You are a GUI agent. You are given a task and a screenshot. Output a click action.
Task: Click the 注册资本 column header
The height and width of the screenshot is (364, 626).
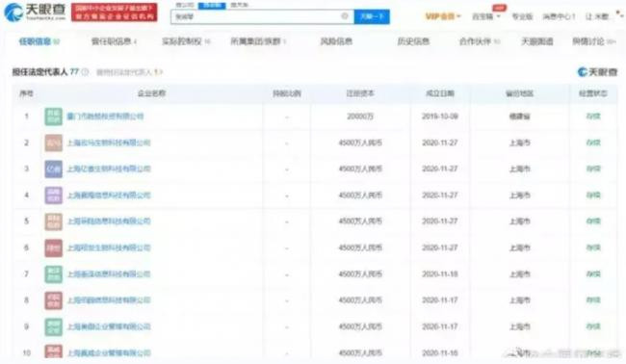pos(360,93)
